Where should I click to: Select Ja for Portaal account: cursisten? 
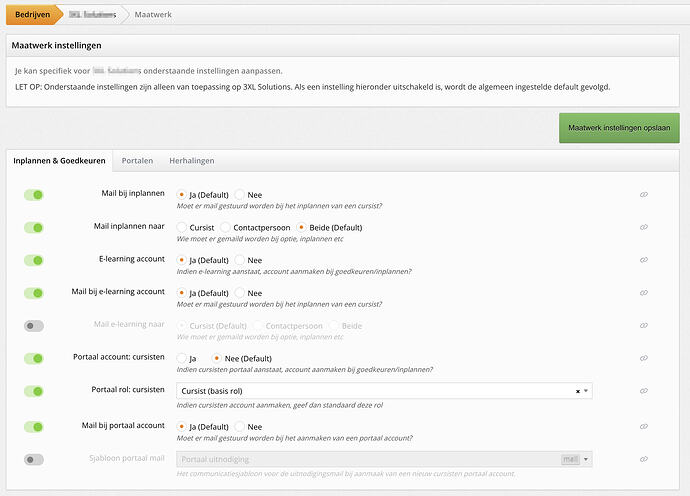coord(181,358)
